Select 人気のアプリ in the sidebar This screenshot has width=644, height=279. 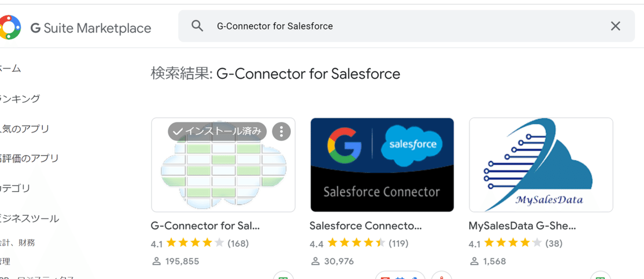tap(25, 129)
